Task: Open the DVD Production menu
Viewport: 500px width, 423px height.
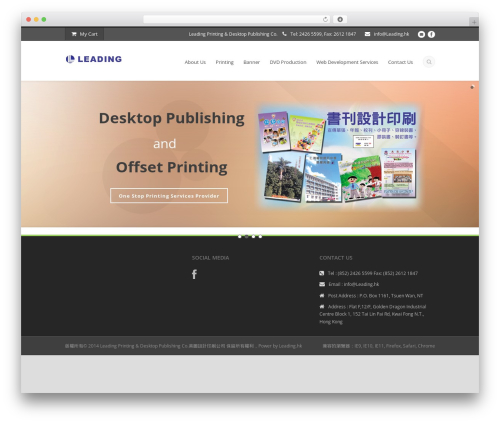Action: 288,62
